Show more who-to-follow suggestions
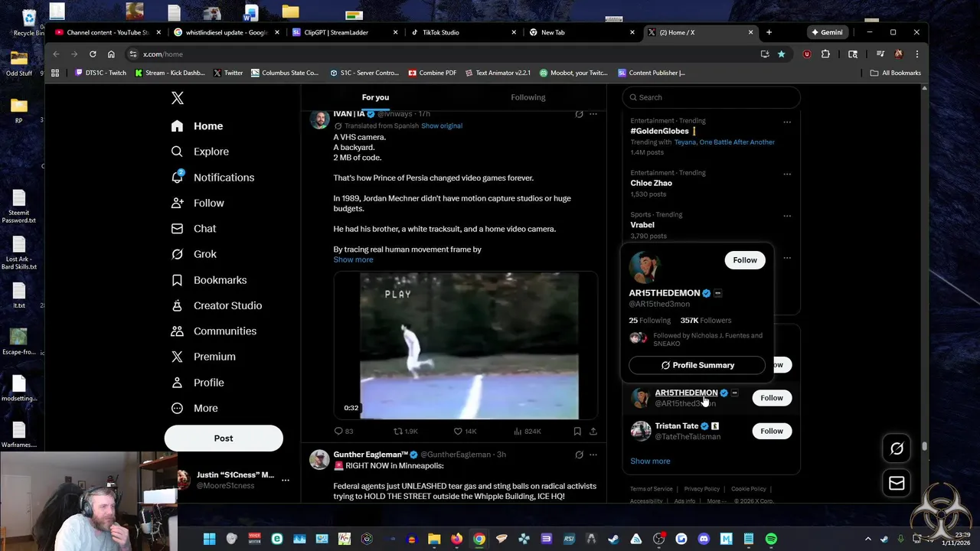This screenshot has height=551, width=980. click(x=650, y=461)
